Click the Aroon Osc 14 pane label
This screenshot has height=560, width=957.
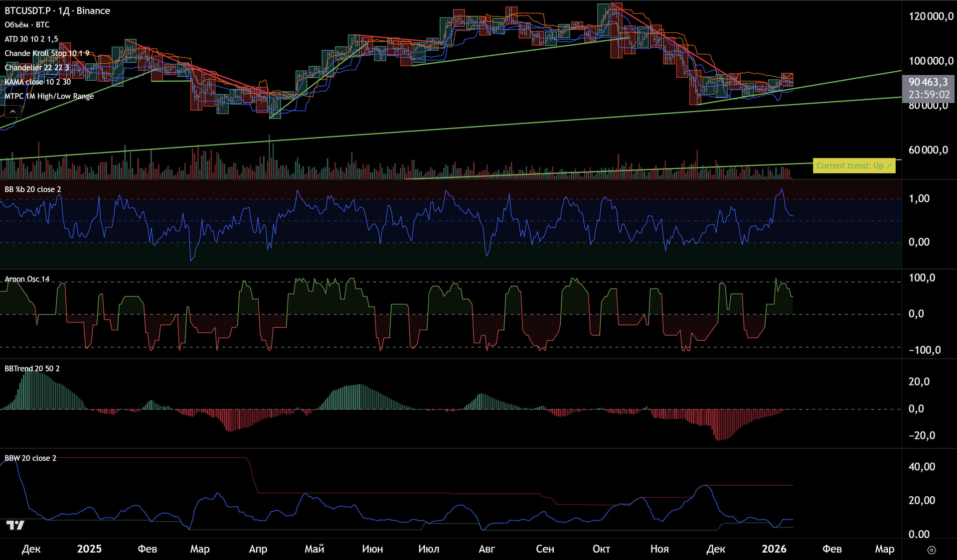point(27,279)
